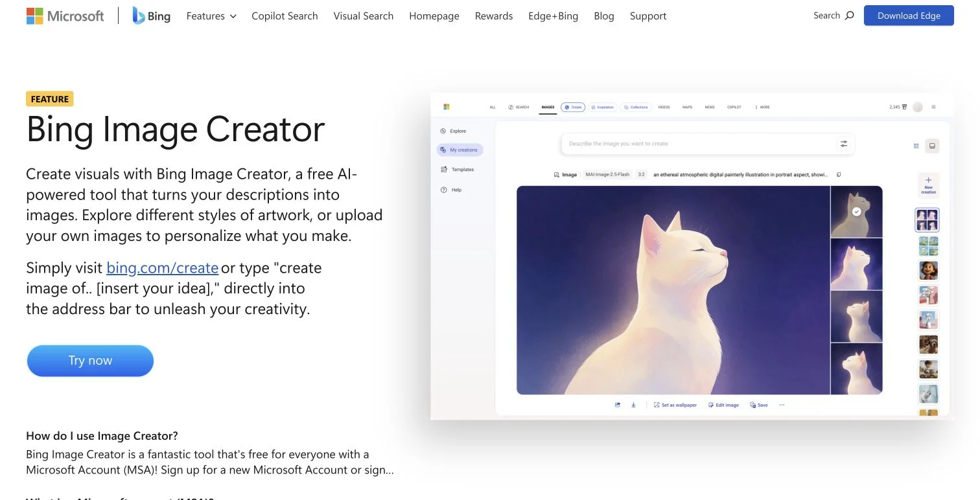Click the Microsoft logo inside the preview
Image resolution: width=980 pixels, height=500 pixels.
tap(447, 107)
